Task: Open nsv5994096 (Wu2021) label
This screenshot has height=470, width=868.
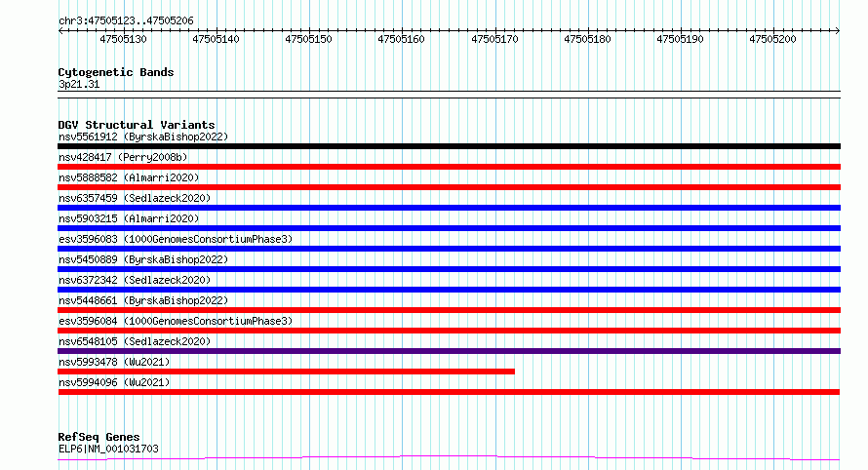Action: [x=114, y=382]
